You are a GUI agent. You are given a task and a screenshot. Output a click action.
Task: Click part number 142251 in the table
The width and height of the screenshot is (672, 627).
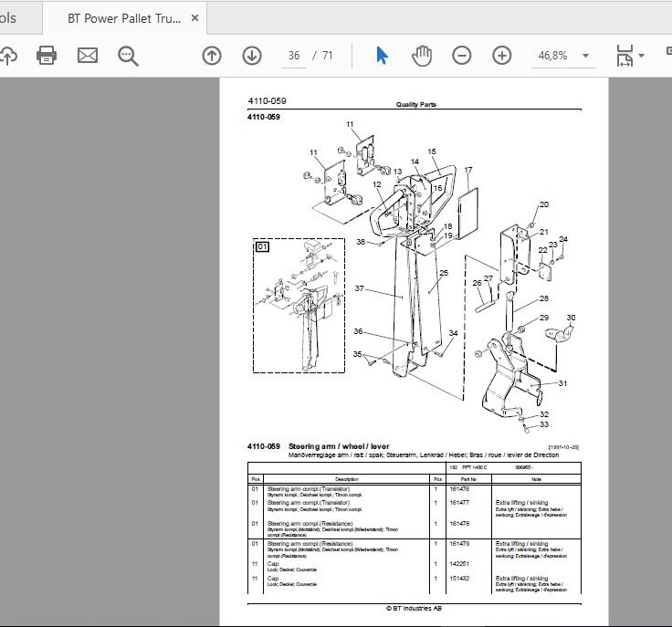(x=459, y=564)
